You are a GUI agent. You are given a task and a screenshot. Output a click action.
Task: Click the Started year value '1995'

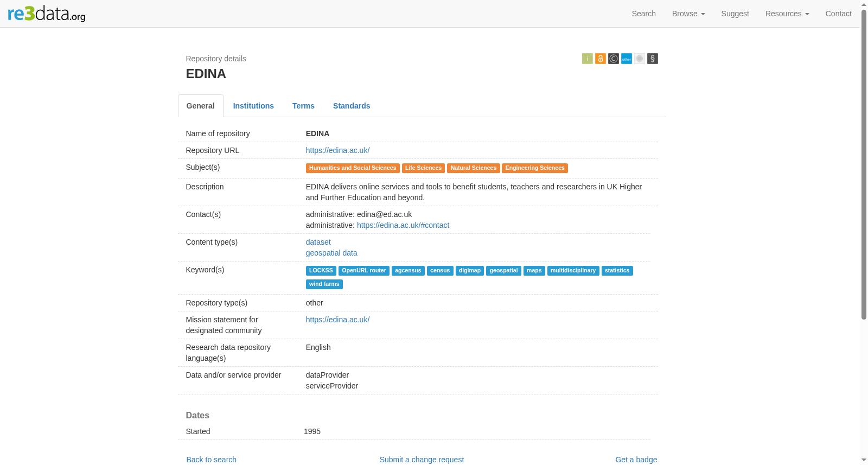click(x=312, y=431)
